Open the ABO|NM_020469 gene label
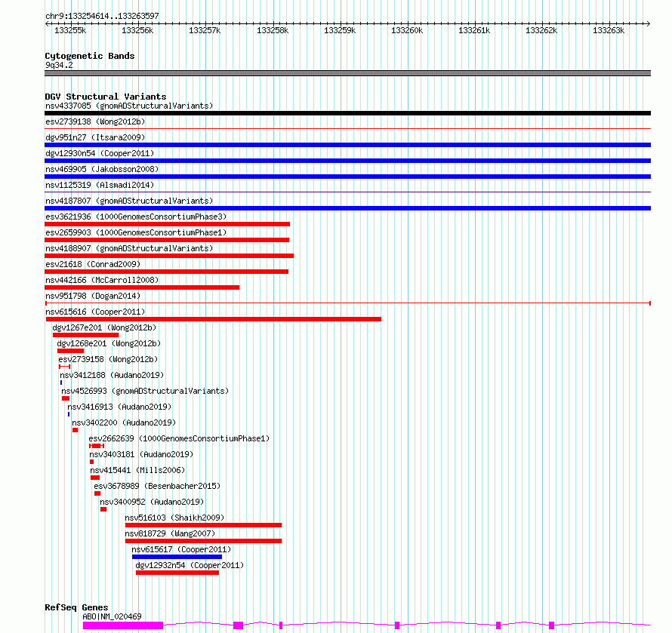This screenshot has width=672, height=633. click(x=112, y=616)
